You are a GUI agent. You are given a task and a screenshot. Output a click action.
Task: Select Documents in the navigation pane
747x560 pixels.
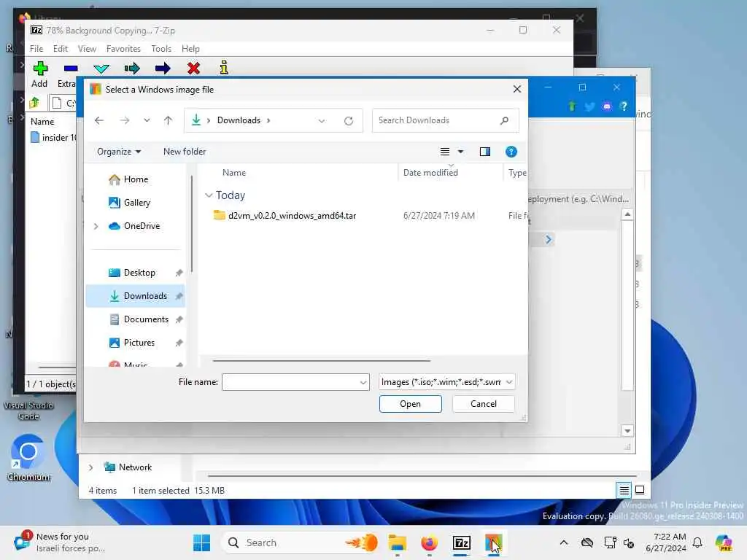(146, 319)
